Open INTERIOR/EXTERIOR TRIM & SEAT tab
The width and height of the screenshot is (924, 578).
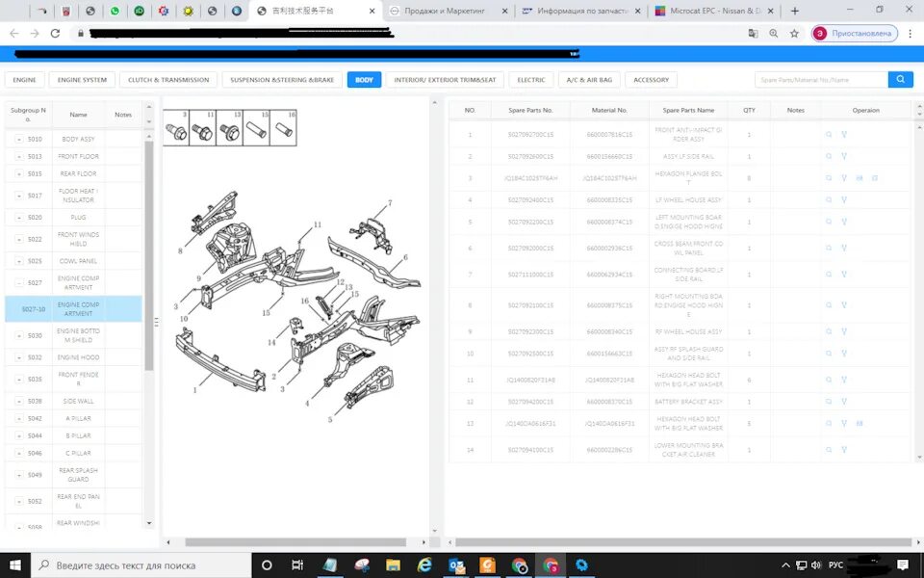pyautogui.click(x=445, y=80)
